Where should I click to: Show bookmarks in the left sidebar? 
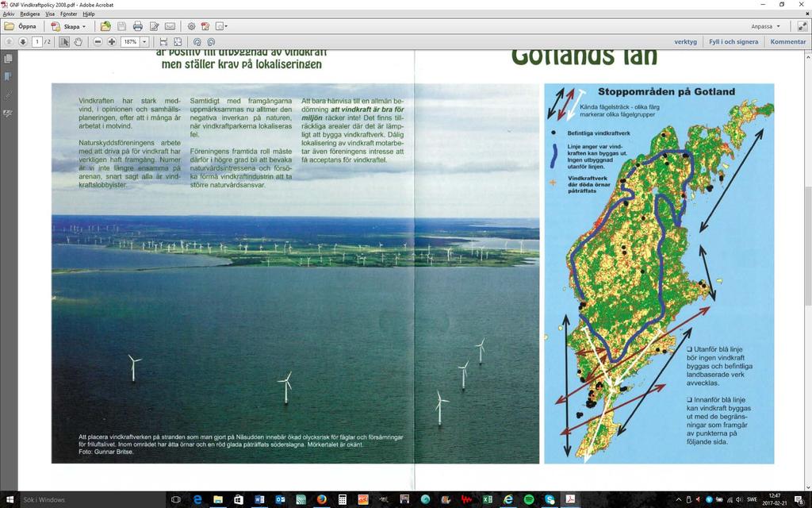[8, 77]
